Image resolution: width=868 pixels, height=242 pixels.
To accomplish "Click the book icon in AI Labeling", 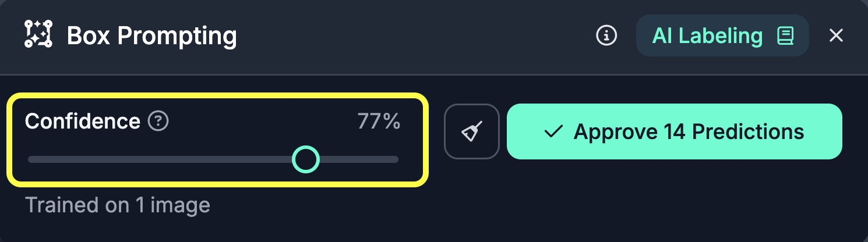I will click(785, 36).
